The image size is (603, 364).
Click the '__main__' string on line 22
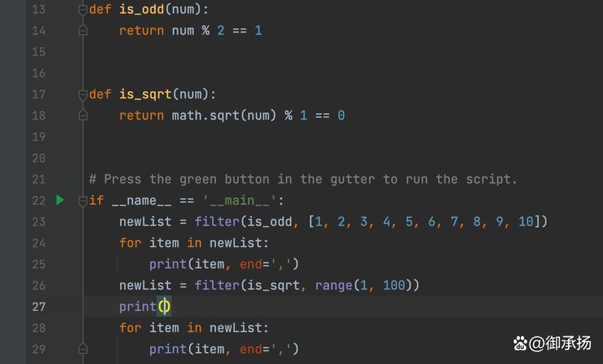tap(239, 201)
